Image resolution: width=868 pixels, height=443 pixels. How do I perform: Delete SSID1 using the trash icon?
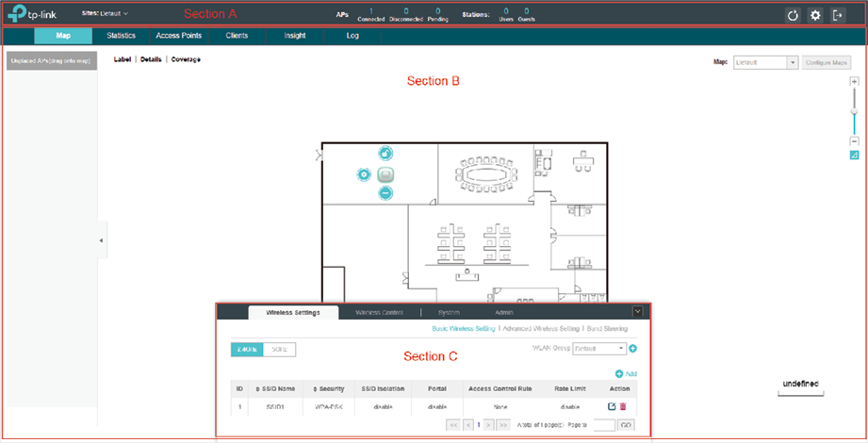(x=623, y=406)
